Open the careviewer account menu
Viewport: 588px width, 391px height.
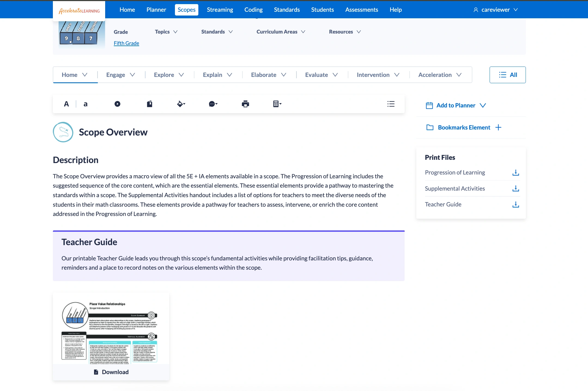[496, 10]
